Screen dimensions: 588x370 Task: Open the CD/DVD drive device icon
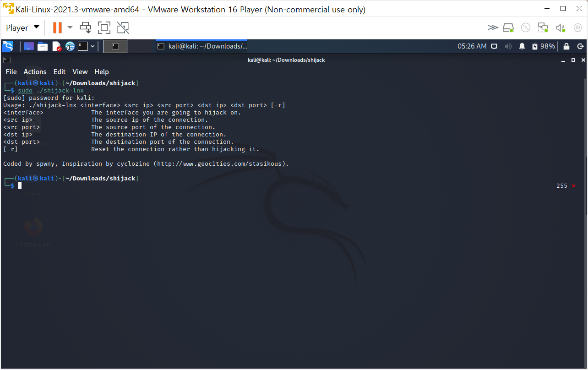526,28
